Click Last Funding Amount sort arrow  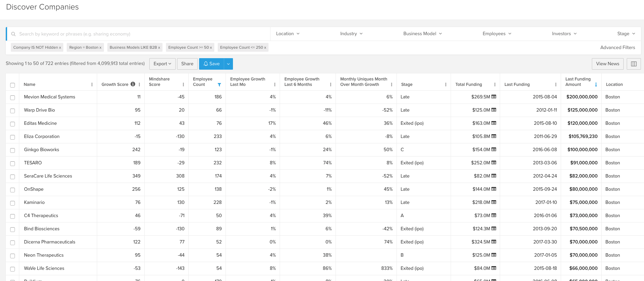pos(596,85)
